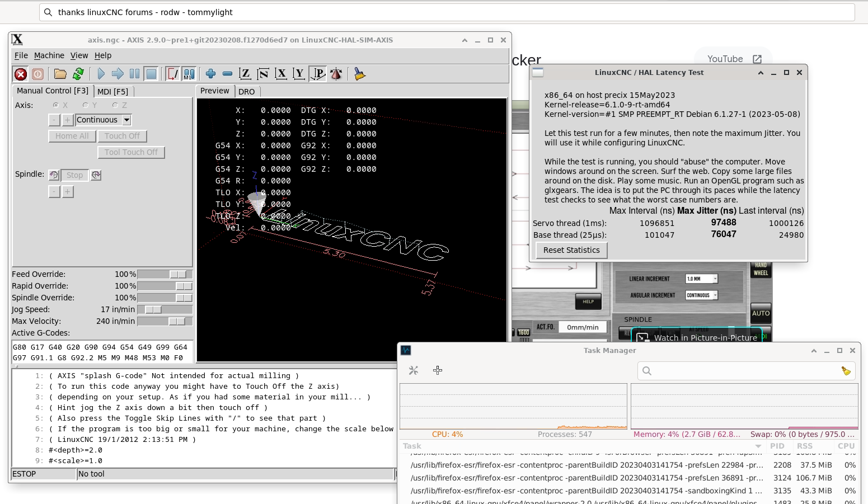Open Machine menu in AXIS
Screen dimensions: 868x504
click(49, 55)
